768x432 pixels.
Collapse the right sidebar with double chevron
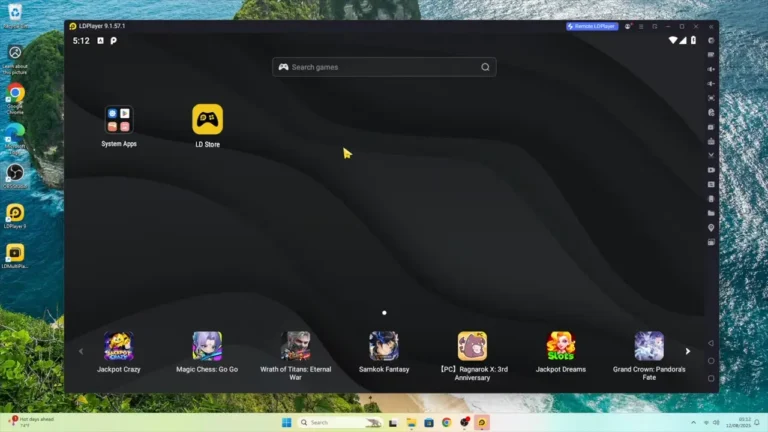(711, 26)
